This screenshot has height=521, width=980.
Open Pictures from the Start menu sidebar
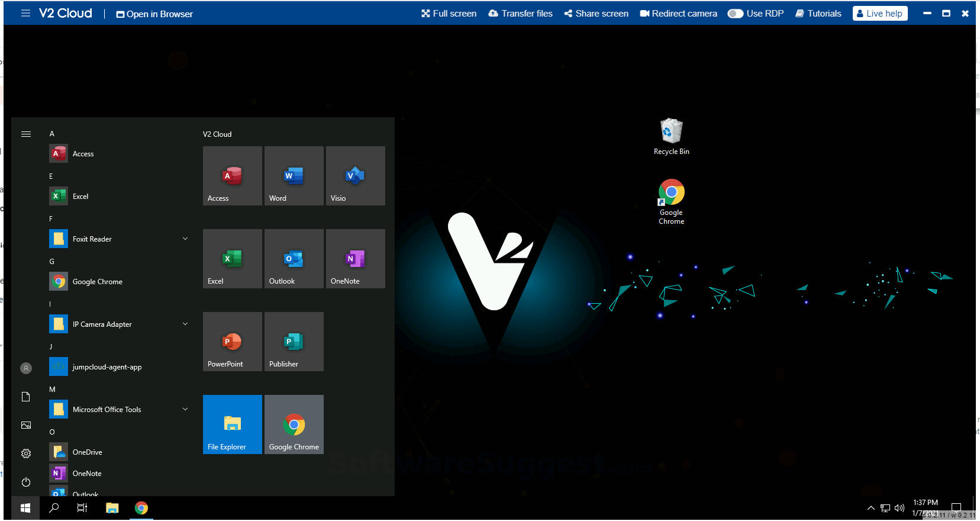pyautogui.click(x=26, y=425)
